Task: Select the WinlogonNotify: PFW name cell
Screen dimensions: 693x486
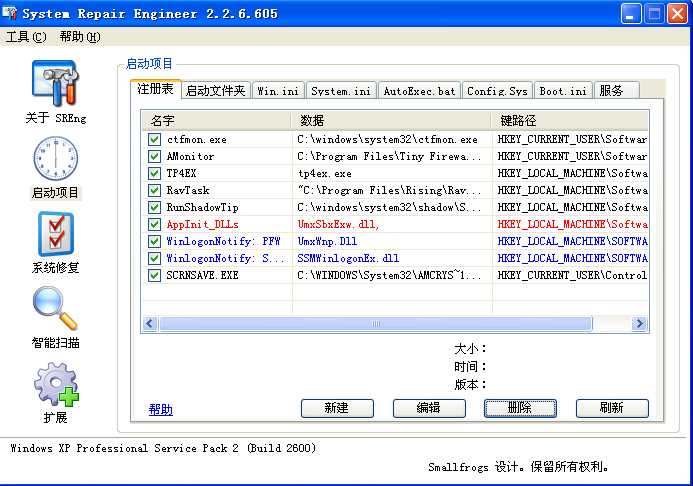Action: [x=224, y=241]
